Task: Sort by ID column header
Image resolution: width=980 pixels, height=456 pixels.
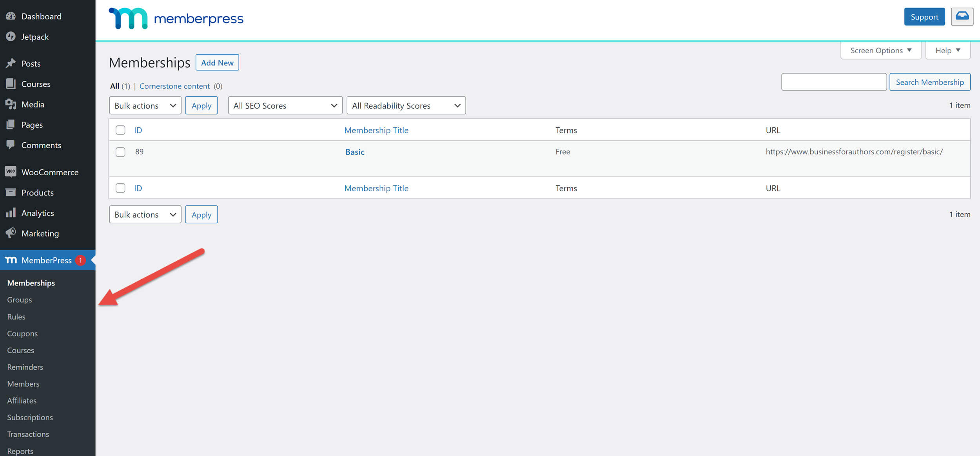Action: click(x=138, y=130)
